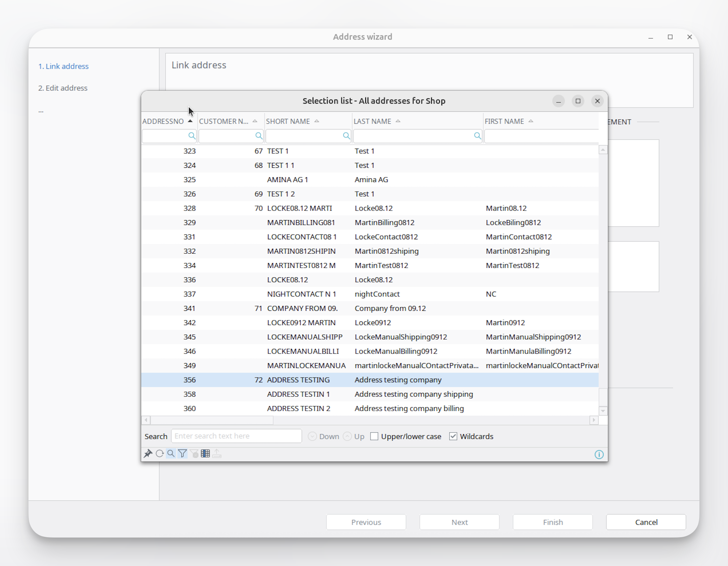Toggle the filter row funnel icon
728x566 pixels.
click(x=182, y=454)
